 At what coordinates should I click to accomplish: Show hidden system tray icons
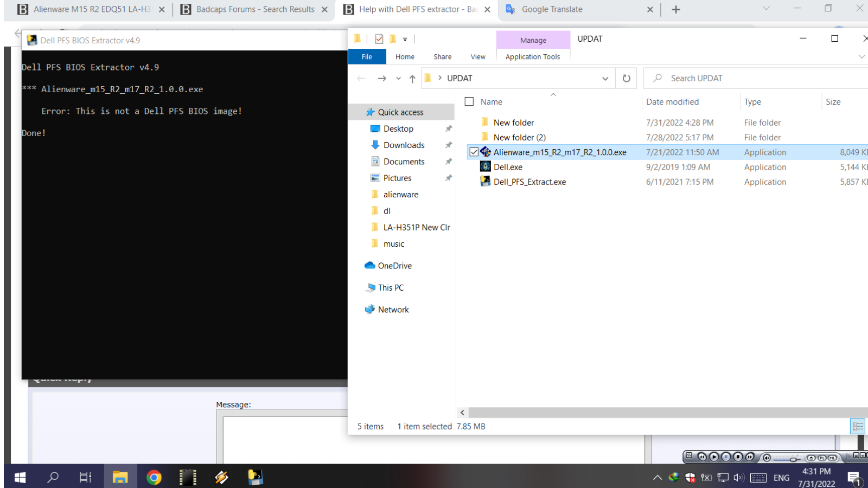coord(657,478)
